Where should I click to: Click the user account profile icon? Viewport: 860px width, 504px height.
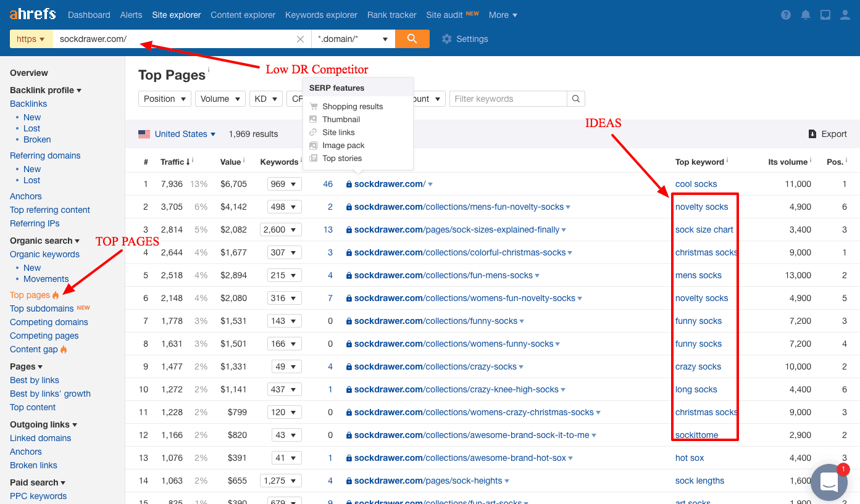845,15
